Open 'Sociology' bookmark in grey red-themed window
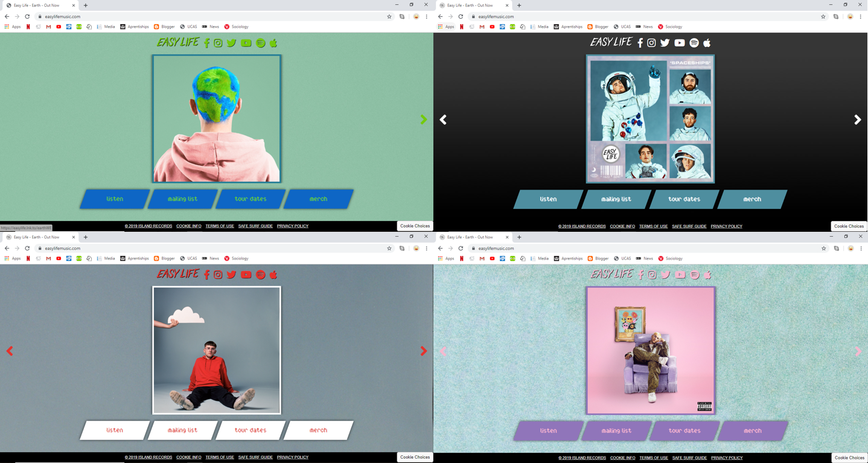The image size is (868, 463). [236, 258]
